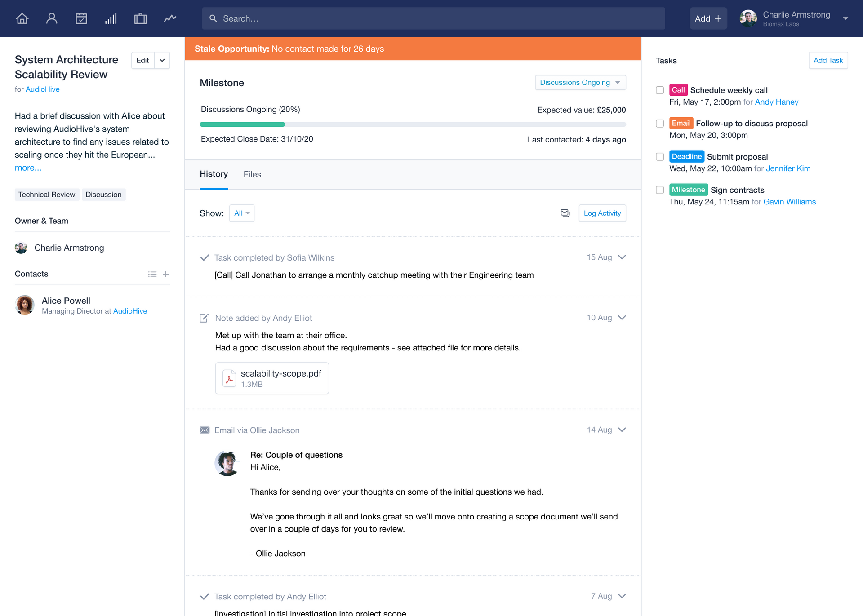Open the briefcase cases icon
This screenshot has width=863, height=616.
(x=140, y=18)
